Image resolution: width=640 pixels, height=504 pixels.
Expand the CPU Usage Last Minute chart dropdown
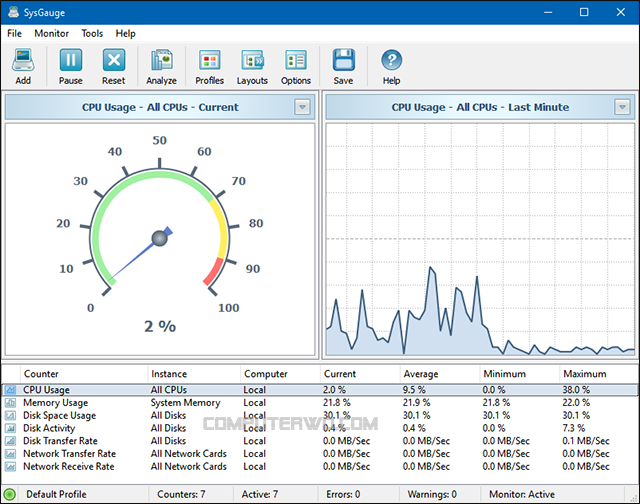tap(622, 107)
